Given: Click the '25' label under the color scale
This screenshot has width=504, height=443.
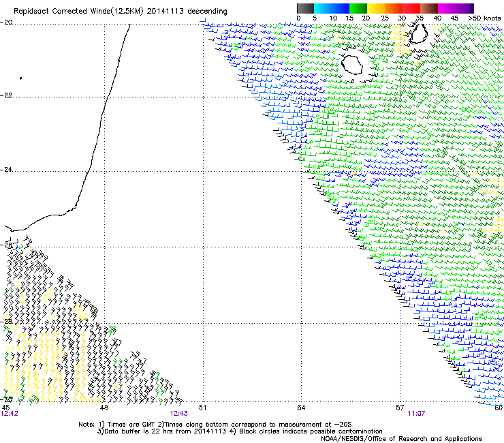Looking at the screenshot, I should pyautogui.click(x=385, y=18).
